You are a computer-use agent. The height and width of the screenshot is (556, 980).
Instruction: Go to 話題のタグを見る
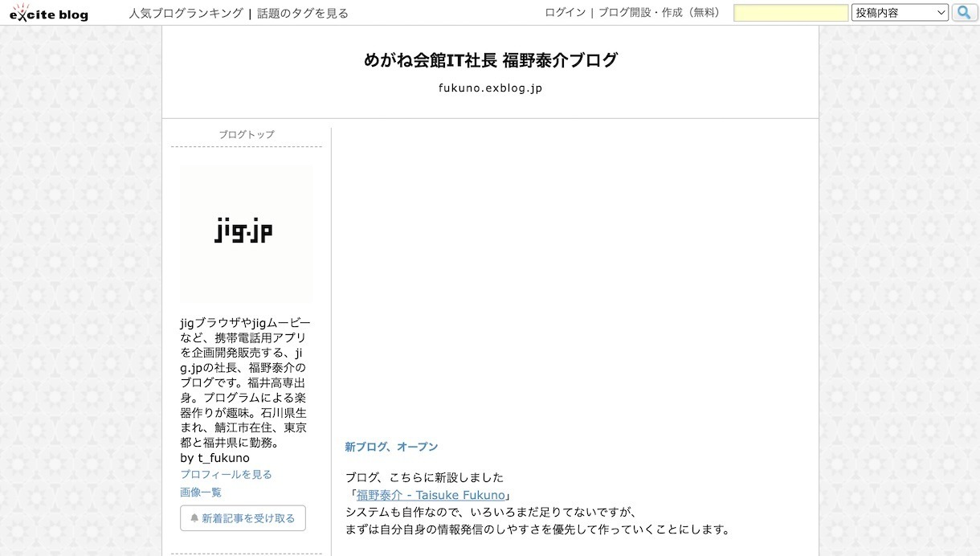pos(303,13)
